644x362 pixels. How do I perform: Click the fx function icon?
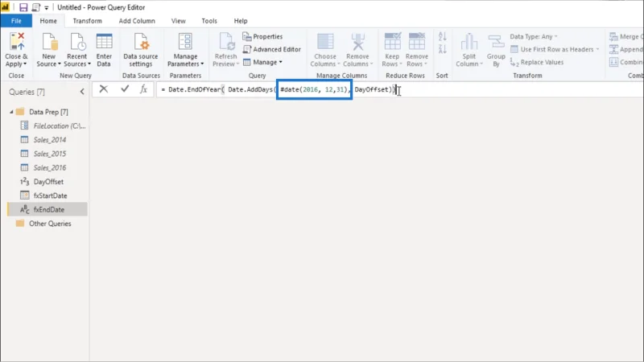point(143,89)
